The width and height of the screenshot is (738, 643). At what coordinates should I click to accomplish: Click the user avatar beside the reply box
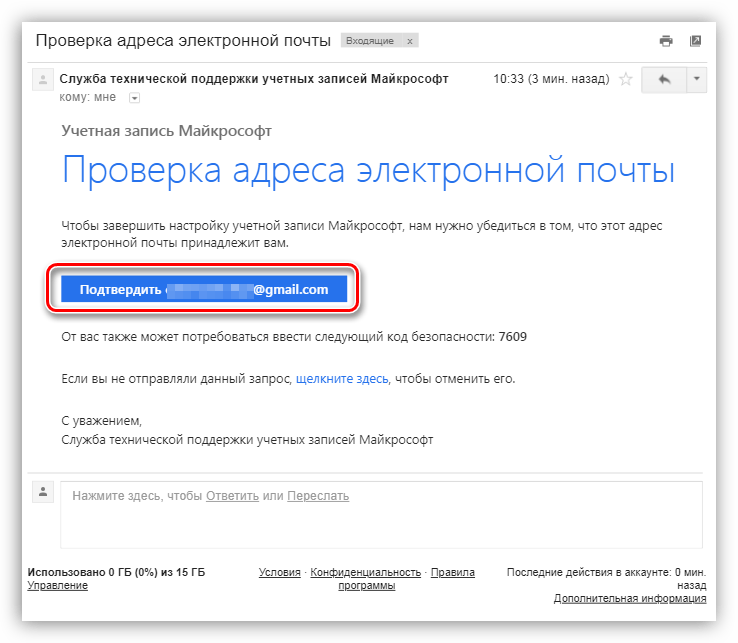click(43, 492)
